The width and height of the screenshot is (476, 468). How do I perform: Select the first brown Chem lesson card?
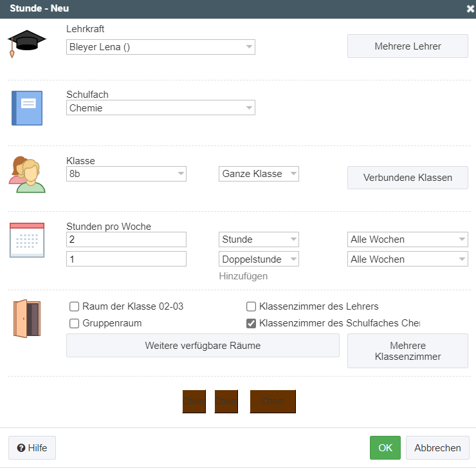point(194,402)
